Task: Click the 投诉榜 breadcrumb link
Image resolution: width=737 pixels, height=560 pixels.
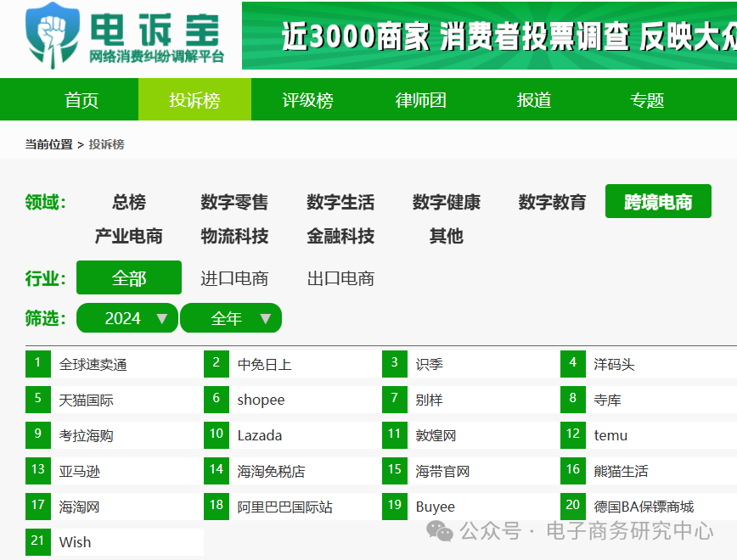Action: pos(108,143)
